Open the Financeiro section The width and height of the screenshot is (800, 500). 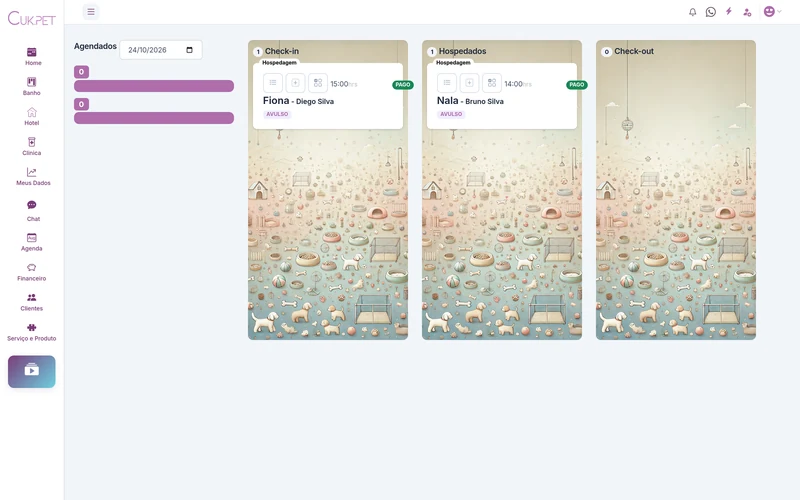click(x=32, y=272)
